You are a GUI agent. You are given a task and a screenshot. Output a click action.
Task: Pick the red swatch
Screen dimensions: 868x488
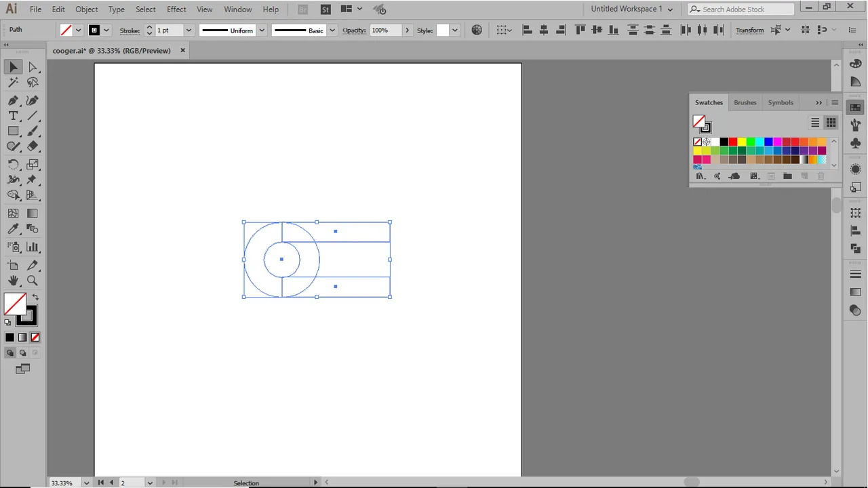click(733, 142)
